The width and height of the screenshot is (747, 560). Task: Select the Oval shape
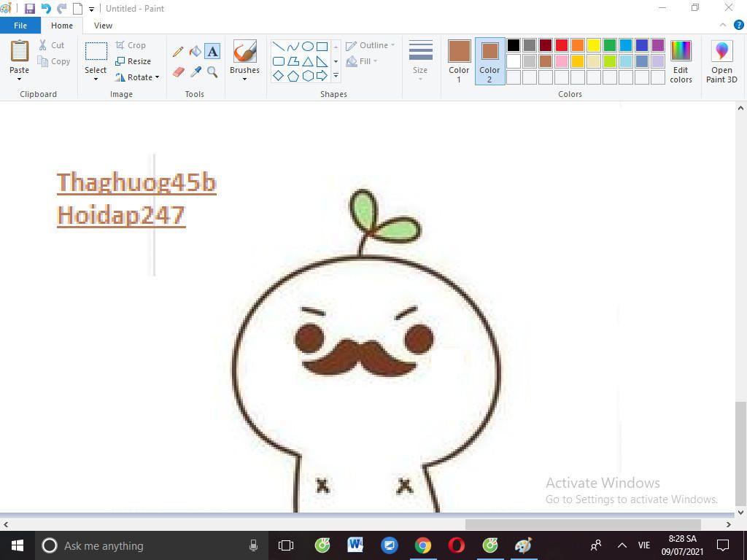click(x=308, y=47)
